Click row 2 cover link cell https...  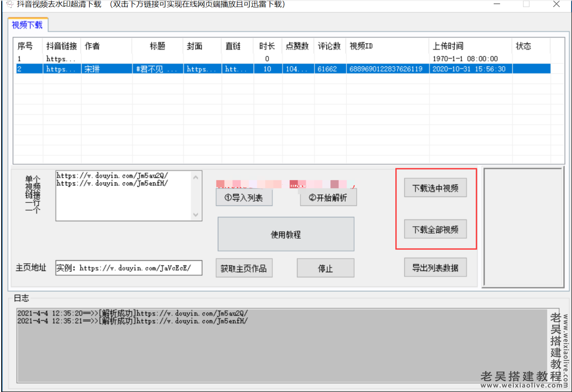tap(202, 69)
